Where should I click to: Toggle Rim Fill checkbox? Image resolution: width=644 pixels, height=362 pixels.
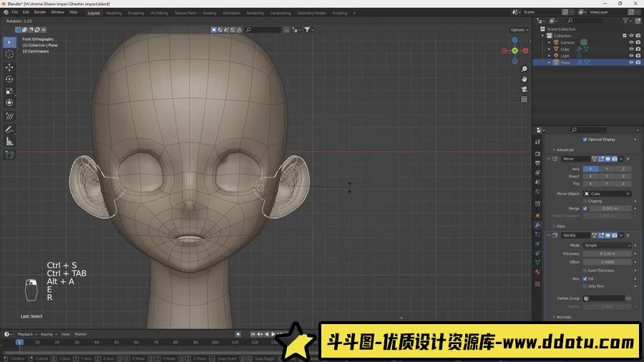[585, 279]
